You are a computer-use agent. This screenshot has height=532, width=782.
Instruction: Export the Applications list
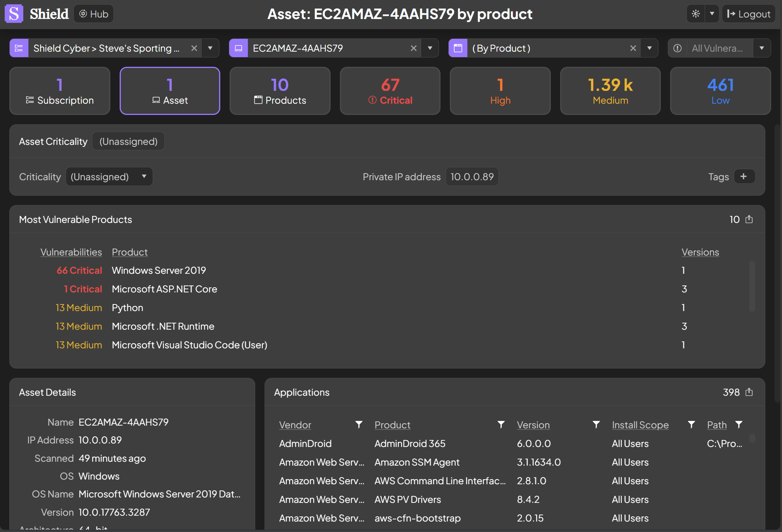(749, 392)
